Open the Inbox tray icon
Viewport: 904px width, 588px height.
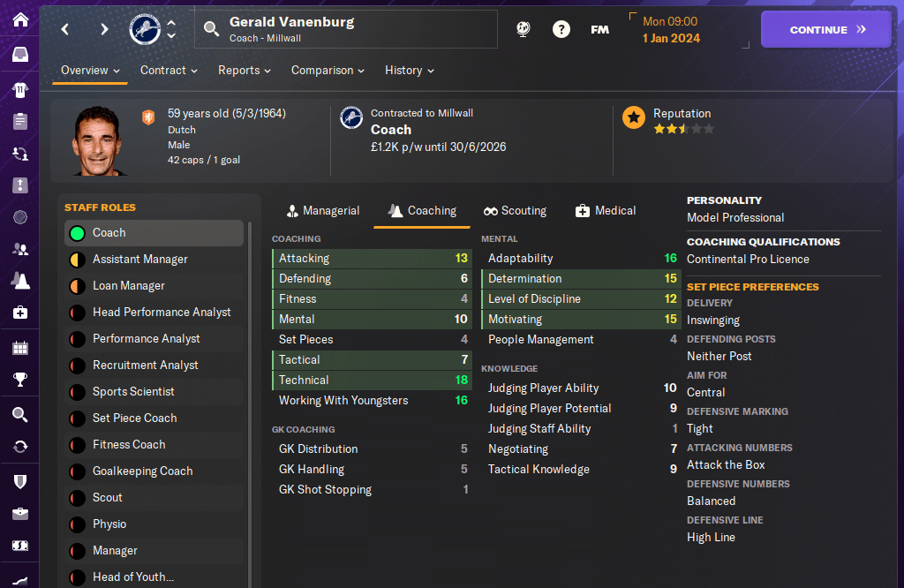pyautogui.click(x=20, y=55)
